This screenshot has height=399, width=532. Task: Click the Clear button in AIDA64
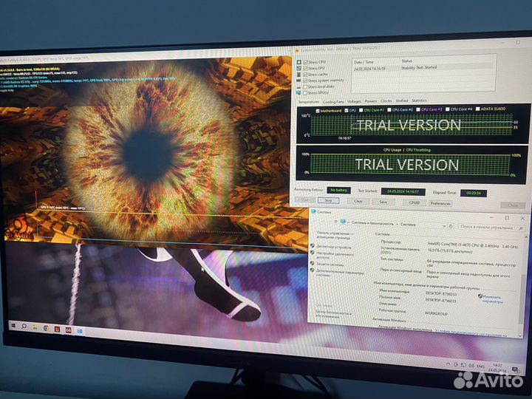coord(358,201)
